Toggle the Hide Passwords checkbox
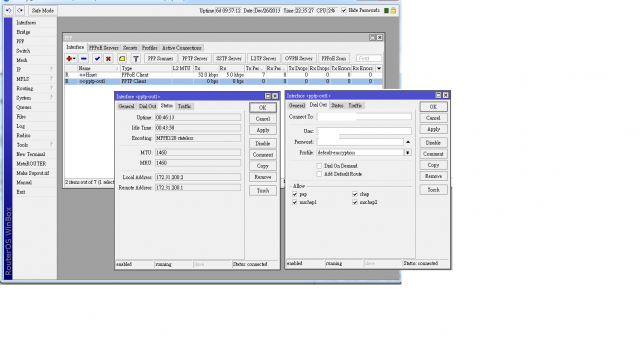The height and width of the screenshot is (360, 640). 344,11
